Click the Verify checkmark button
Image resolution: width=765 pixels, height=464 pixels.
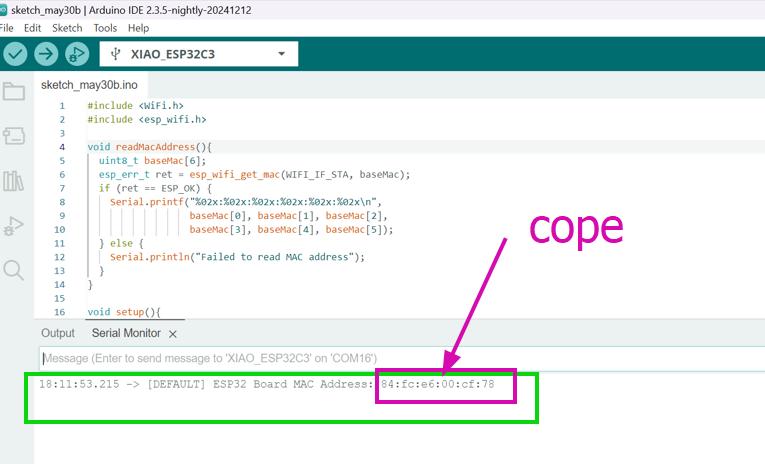coord(15,54)
